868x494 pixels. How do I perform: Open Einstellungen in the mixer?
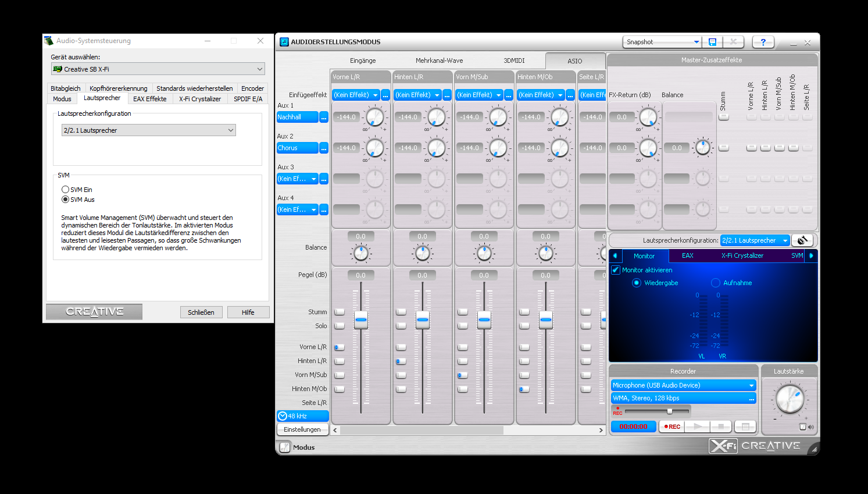click(x=302, y=429)
